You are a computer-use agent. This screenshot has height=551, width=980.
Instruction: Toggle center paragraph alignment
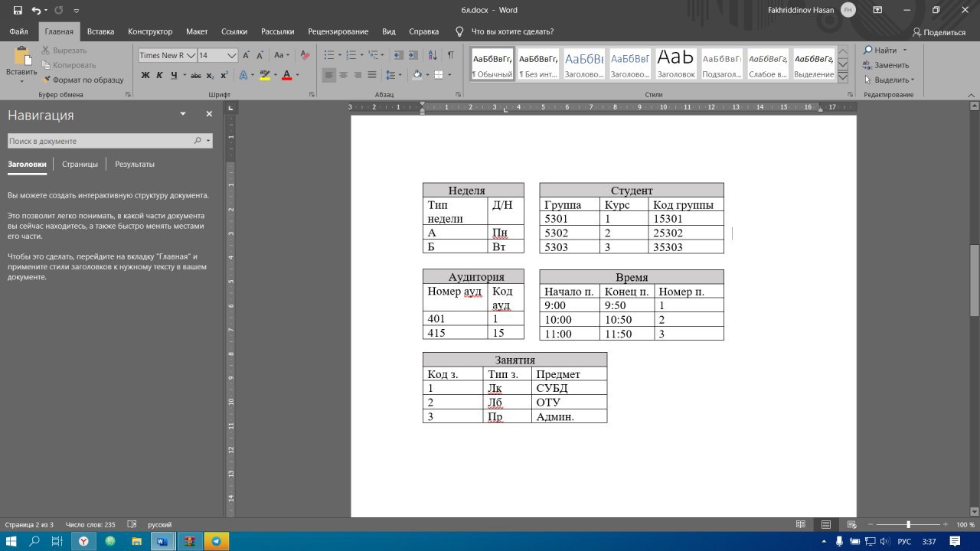[343, 75]
